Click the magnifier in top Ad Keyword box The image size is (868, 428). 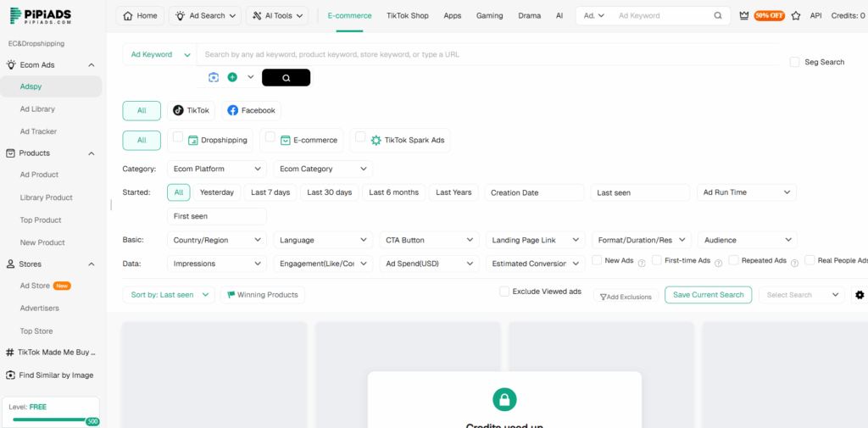pyautogui.click(x=718, y=16)
